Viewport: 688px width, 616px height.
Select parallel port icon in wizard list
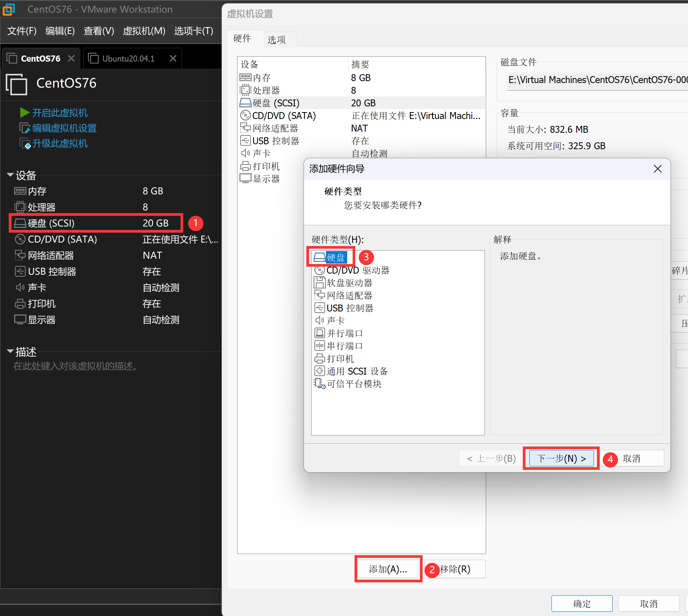click(319, 333)
